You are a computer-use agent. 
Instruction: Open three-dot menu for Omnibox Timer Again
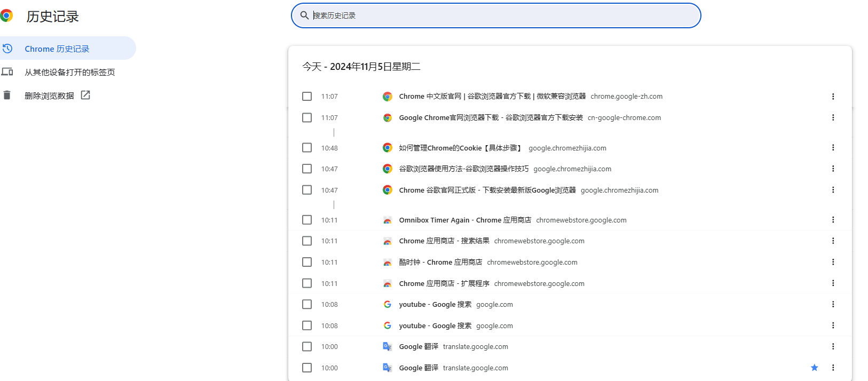pyautogui.click(x=833, y=220)
